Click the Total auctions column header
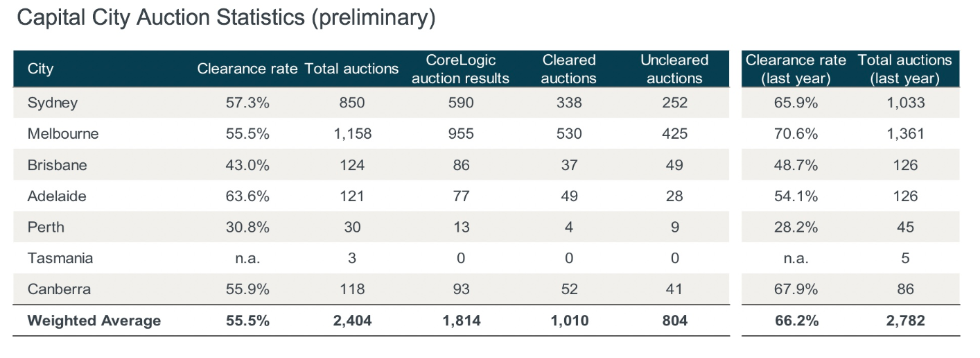 [x=352, y=69]
